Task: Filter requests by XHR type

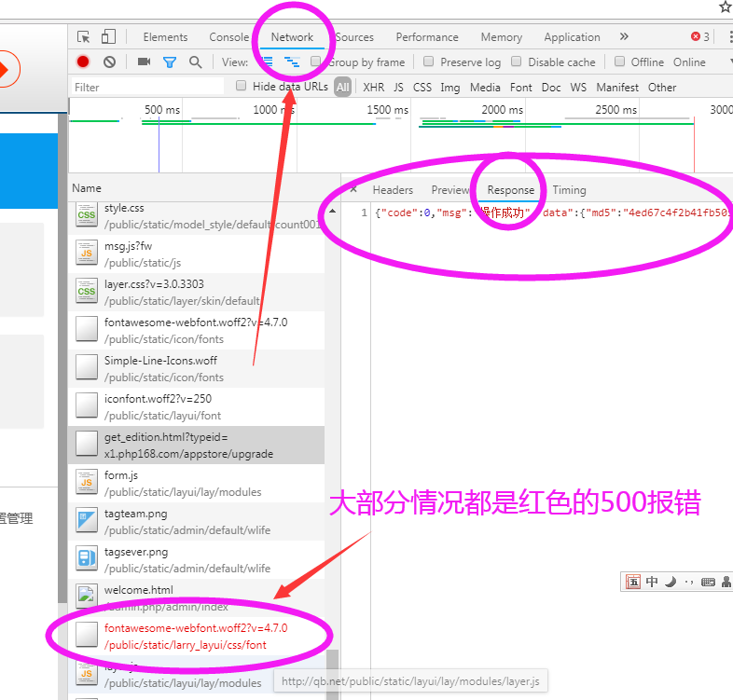Action: (x=373, y=88)
